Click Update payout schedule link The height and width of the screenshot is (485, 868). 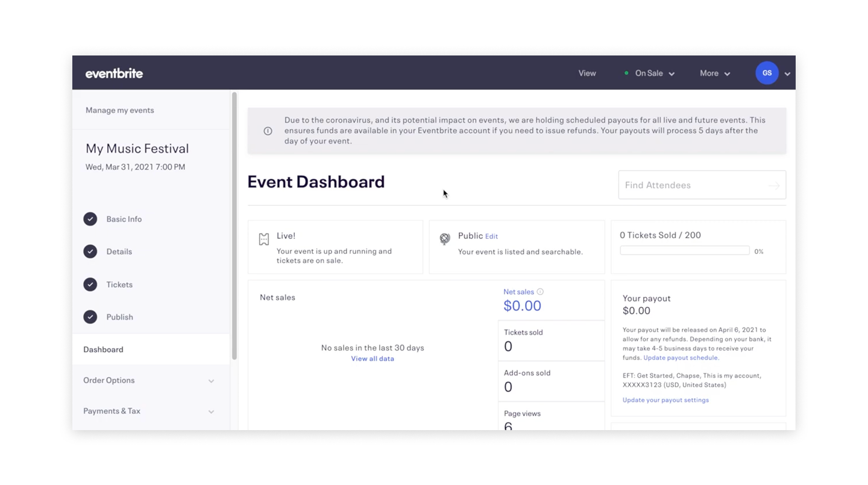[x=681, y=358]
